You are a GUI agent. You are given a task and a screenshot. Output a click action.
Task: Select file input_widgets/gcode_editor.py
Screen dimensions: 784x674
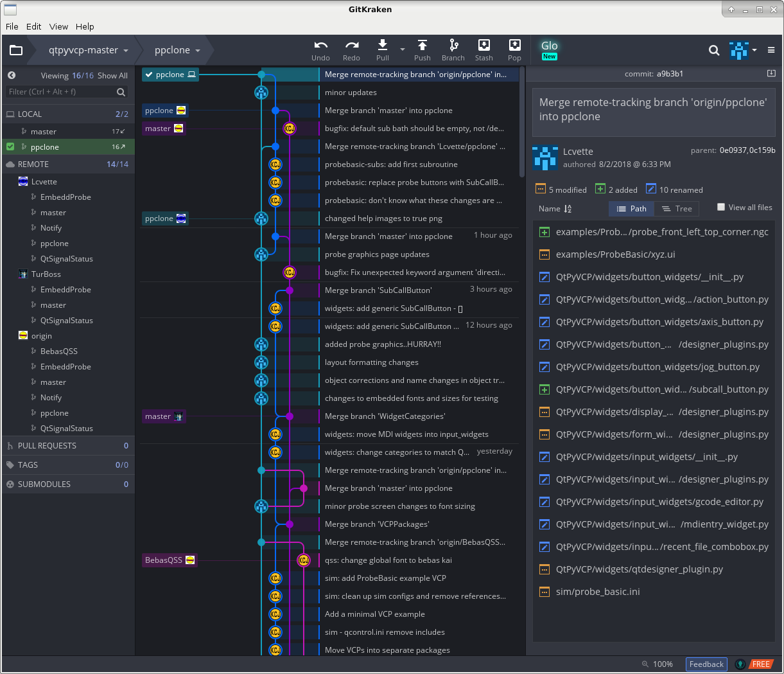click(654, 502)
